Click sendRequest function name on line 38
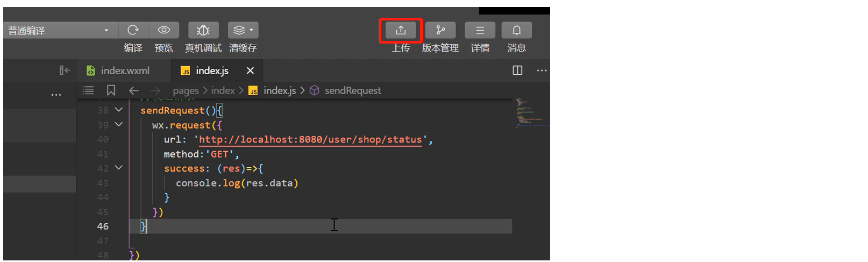Screen dimensions: 868x262 (173, 110)
